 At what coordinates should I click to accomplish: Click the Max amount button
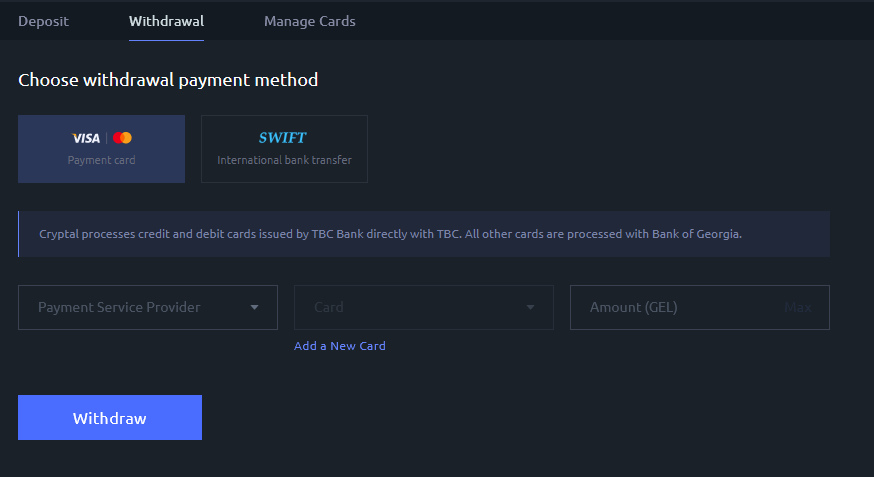(798, 307)
